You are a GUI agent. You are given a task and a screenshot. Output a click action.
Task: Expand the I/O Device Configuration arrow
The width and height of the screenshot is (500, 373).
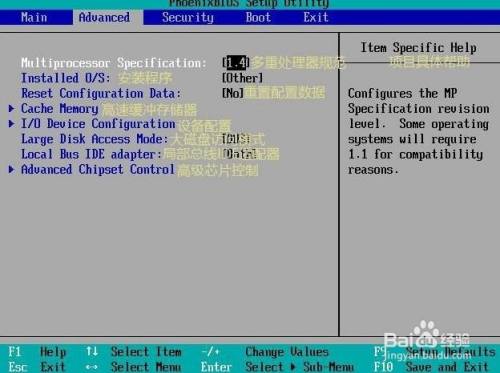coord(12,124)
